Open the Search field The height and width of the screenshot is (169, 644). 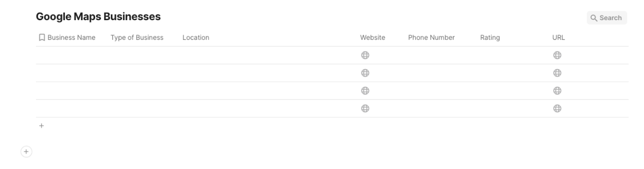click(x=607, y=18)
